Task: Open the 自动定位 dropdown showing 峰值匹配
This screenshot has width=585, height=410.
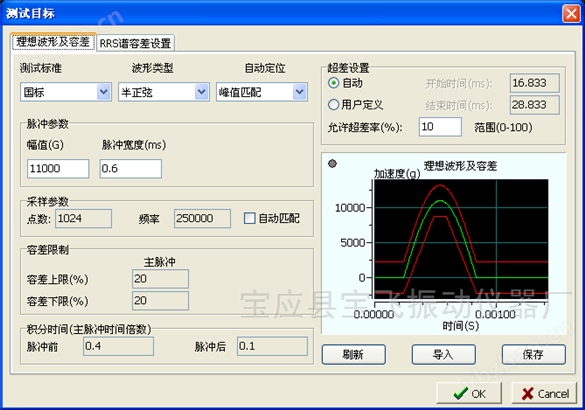Action: (262, 92)
